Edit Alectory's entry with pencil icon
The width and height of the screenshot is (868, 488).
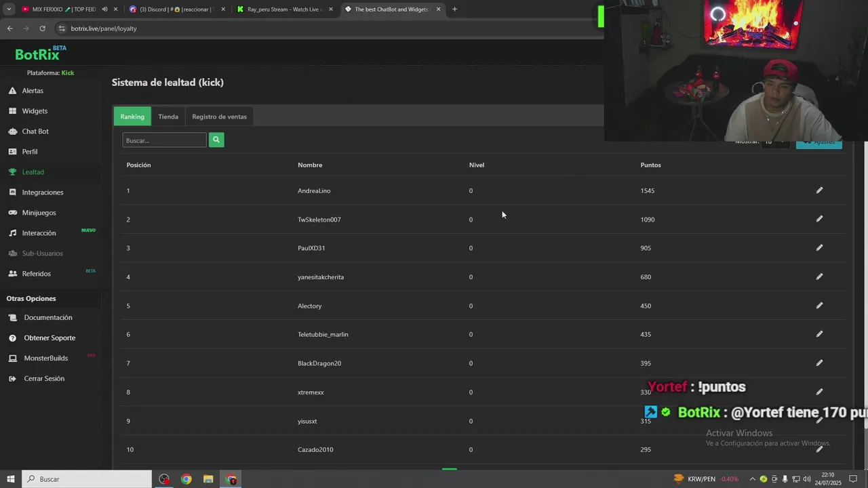(x=819, y=306)
